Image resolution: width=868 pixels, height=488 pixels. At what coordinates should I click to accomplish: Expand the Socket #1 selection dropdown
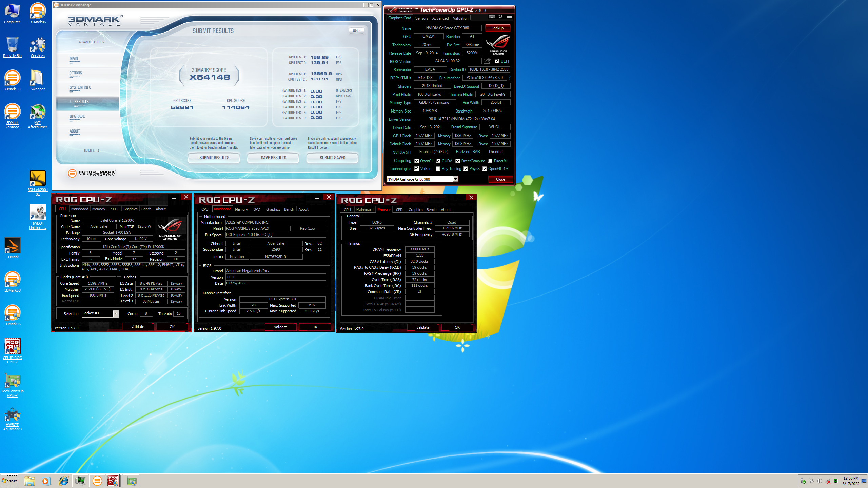(x=115, y=313)
